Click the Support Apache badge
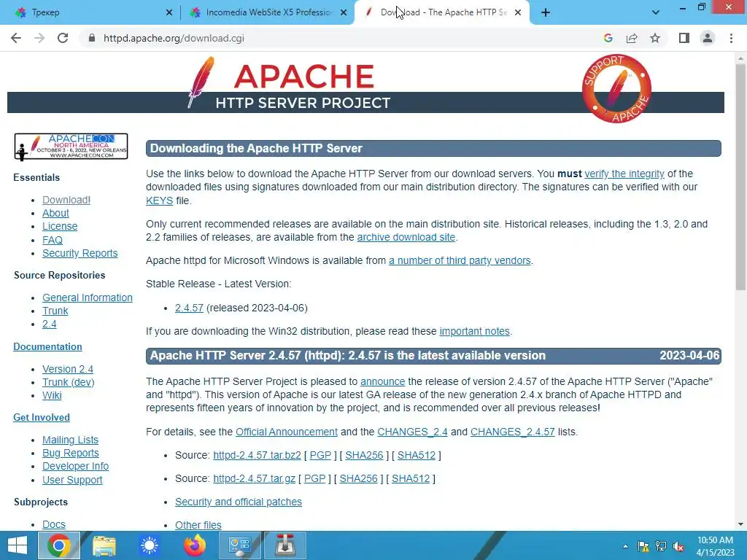The width and height of the screenshot is (747, 560). (616, 88)
